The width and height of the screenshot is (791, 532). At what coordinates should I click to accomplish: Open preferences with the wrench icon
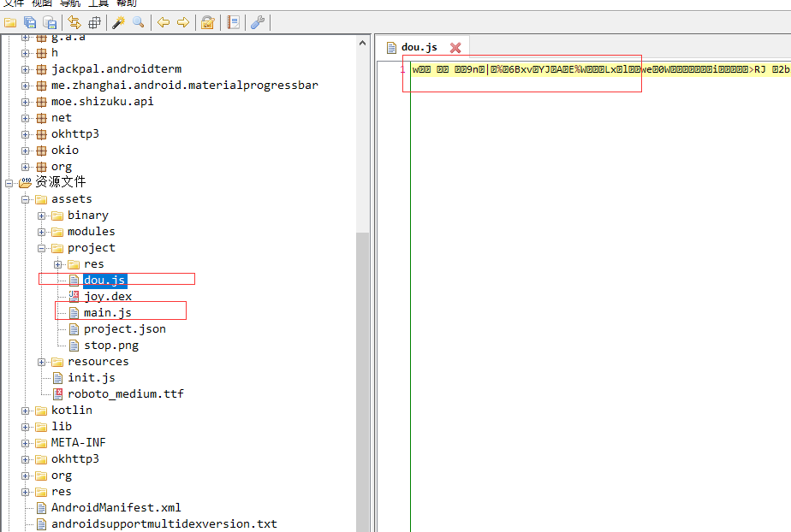pos(258,22)
